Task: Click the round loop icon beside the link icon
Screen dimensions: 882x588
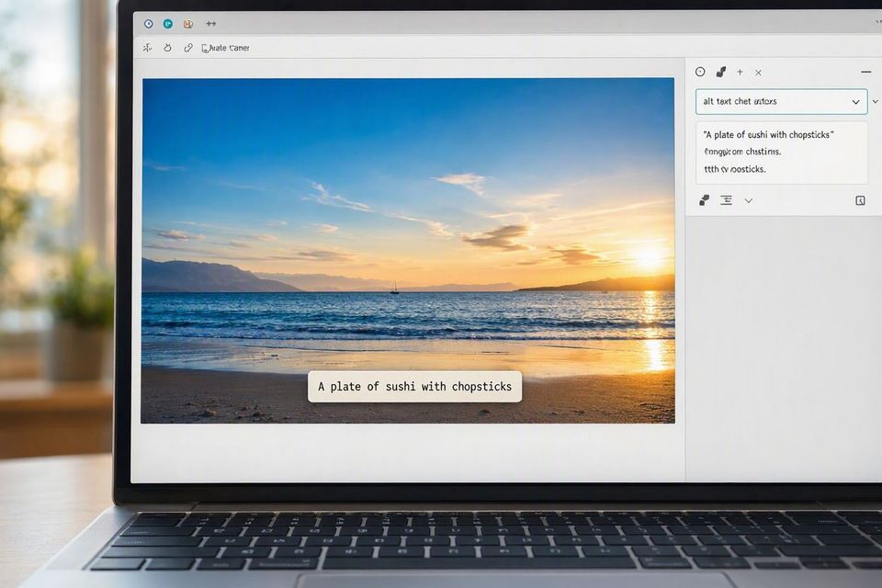Action: 167,48
